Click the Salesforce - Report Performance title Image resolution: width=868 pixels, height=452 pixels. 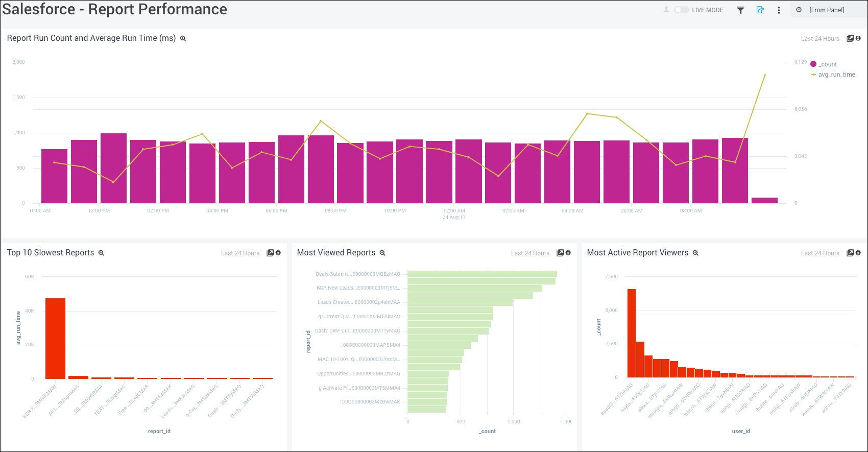tap(115, 9)
